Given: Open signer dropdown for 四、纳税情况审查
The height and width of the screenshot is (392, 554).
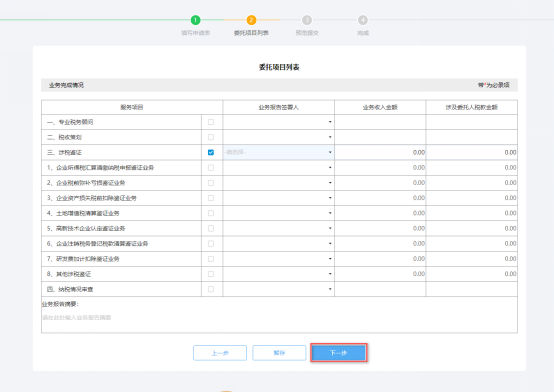Looking at the screenshot, I should [278, 289].
